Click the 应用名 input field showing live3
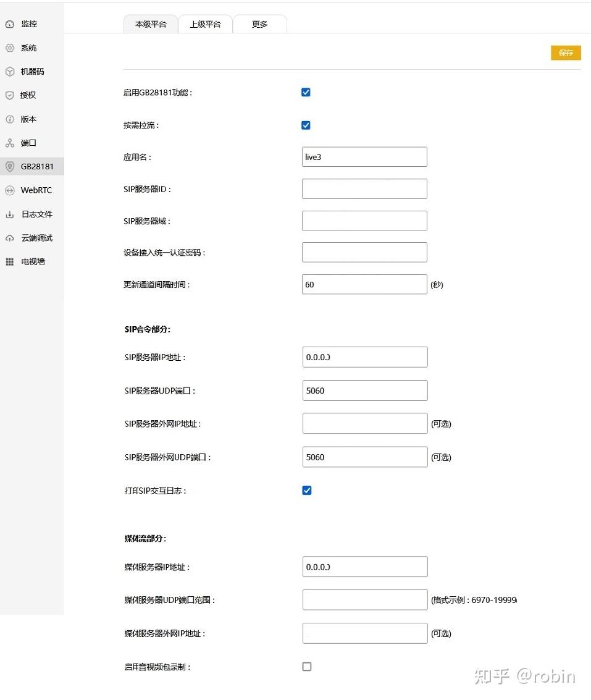The width and height of the screenshot is (591, 700). pyautogui.click(x=364, y=156)
